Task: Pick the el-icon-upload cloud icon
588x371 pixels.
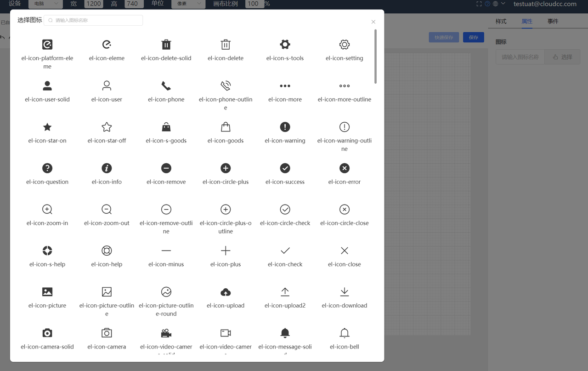Action: click(226, 292)
